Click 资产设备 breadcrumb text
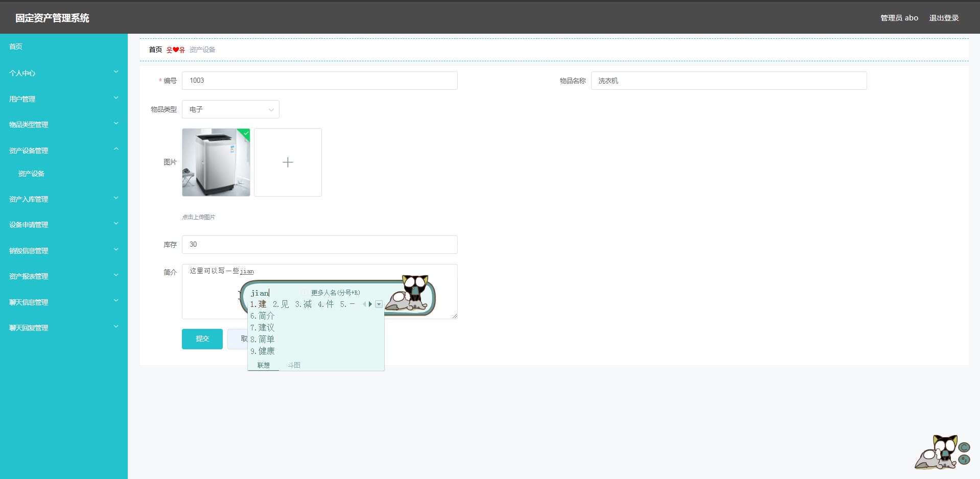 pos(202,50)
